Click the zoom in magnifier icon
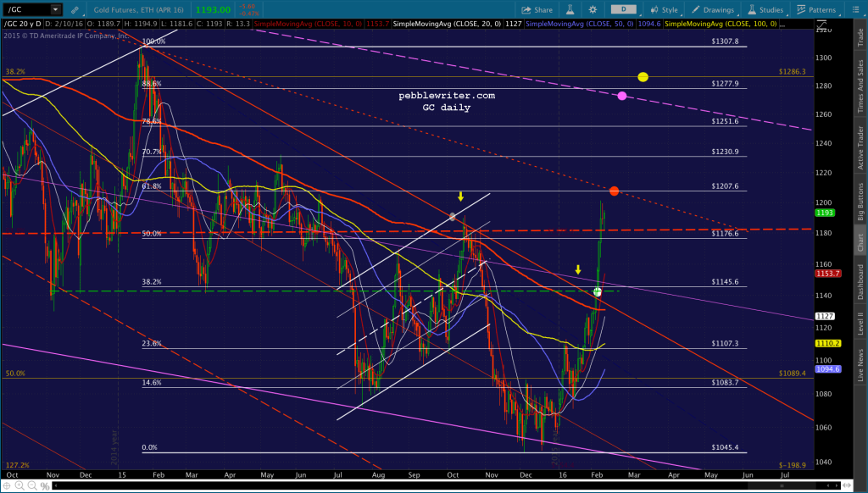The height and width of the screenshot is (493, 868). pos(19,486)
